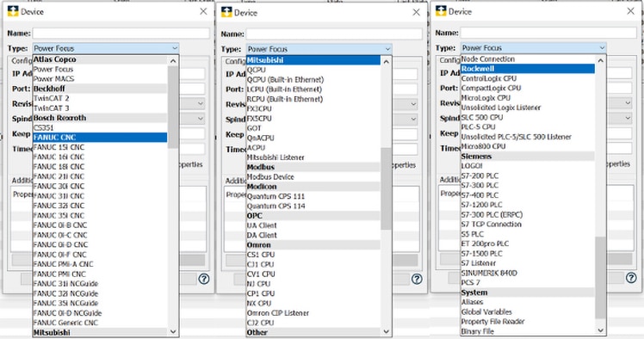Select Aliases under System

point(473,302)
